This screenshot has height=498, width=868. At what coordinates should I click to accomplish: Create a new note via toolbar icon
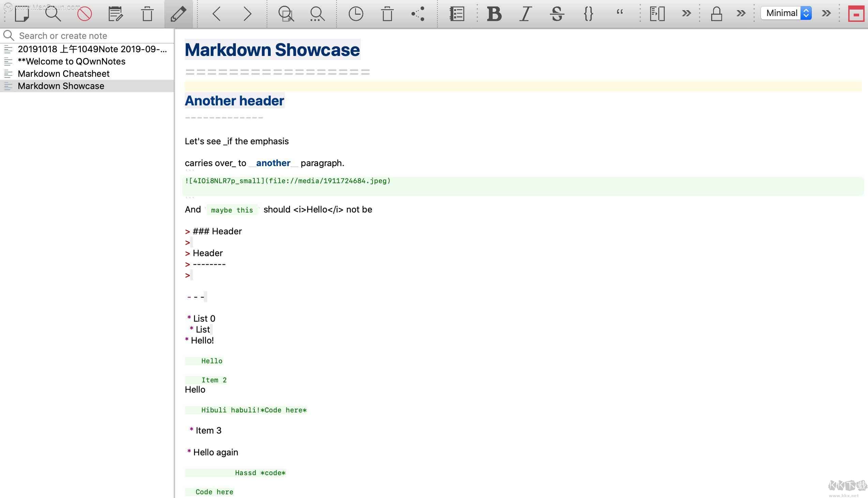(22, 14)
